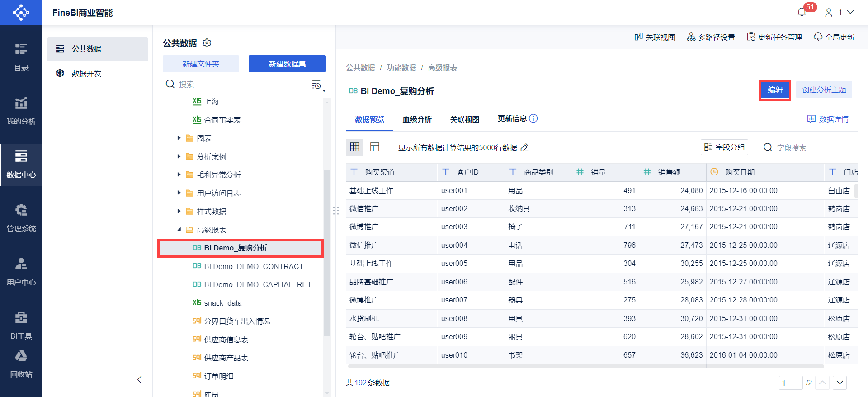Go to 管理系统 in the sidebar

21,218
